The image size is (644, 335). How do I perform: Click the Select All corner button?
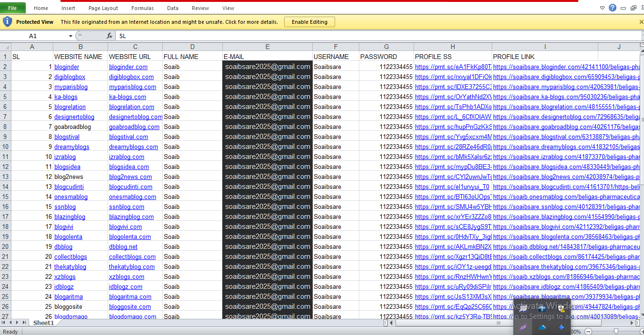point(6,47)
